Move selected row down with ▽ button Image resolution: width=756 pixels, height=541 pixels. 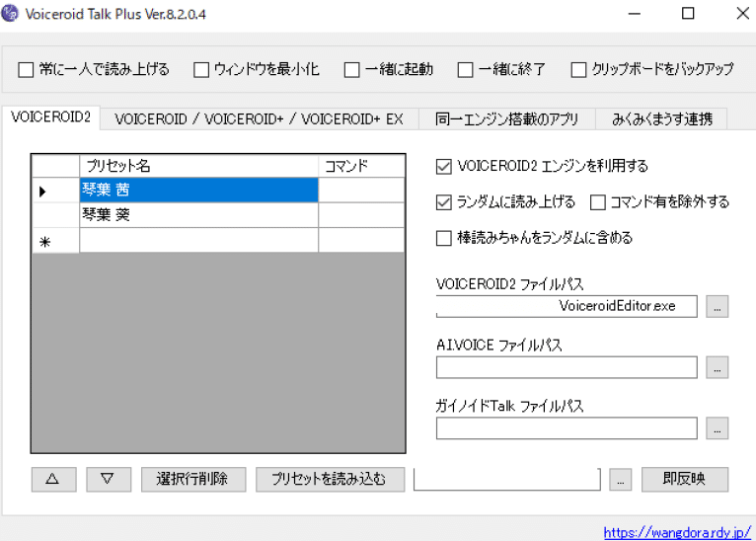(x=109, y=479)
